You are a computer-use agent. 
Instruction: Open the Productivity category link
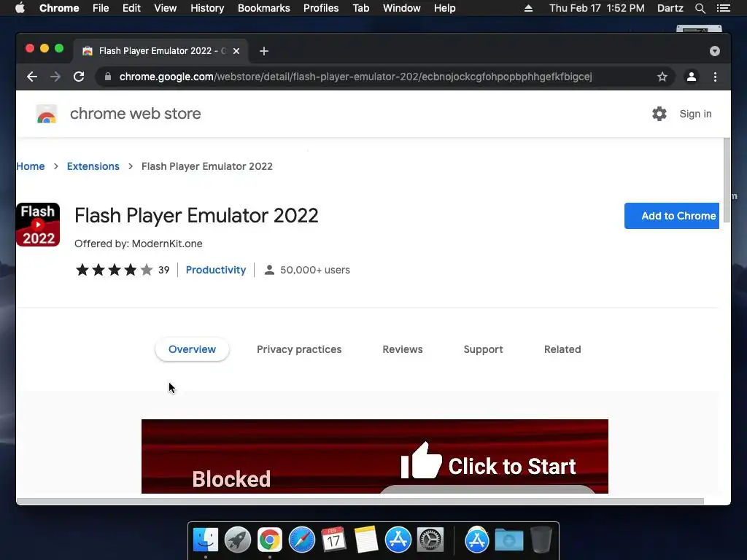point(216,270)
